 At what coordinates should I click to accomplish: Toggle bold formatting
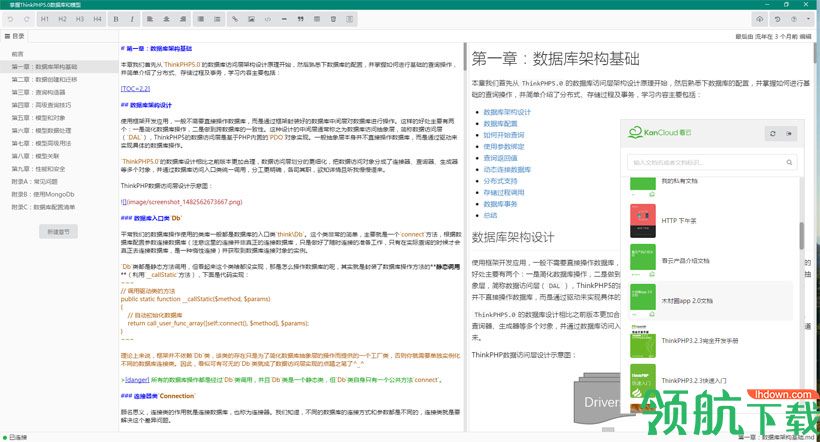(x=116, y=19)
